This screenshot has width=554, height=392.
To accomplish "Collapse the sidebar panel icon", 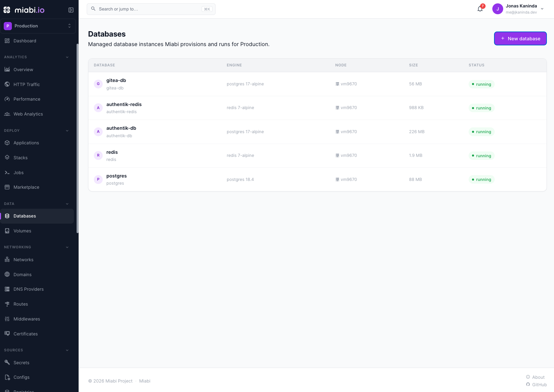I will point(71,10).
